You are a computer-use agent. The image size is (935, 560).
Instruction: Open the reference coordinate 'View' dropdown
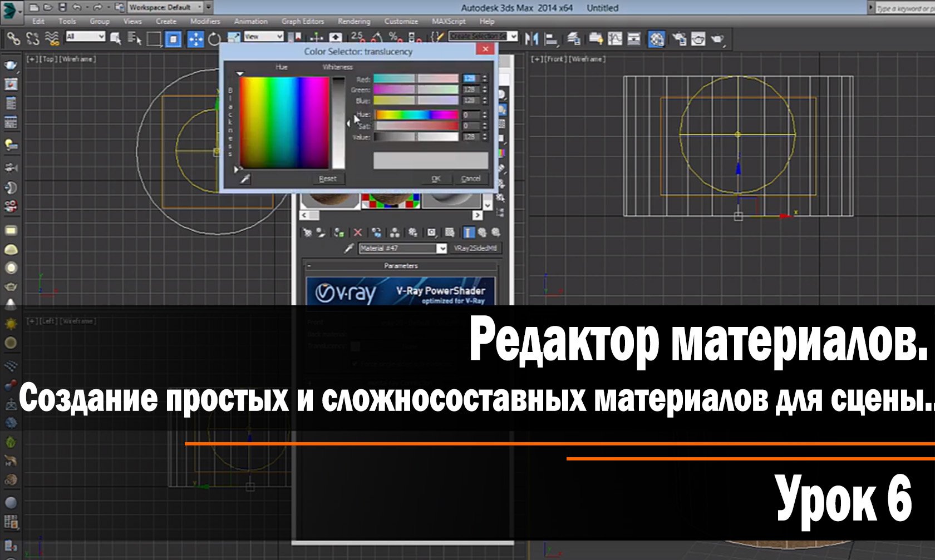tap(264, 37)
